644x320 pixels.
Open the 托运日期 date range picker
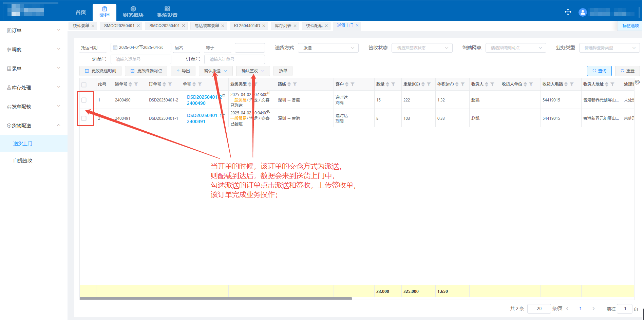pyautogui.click(x=141, y=48)
